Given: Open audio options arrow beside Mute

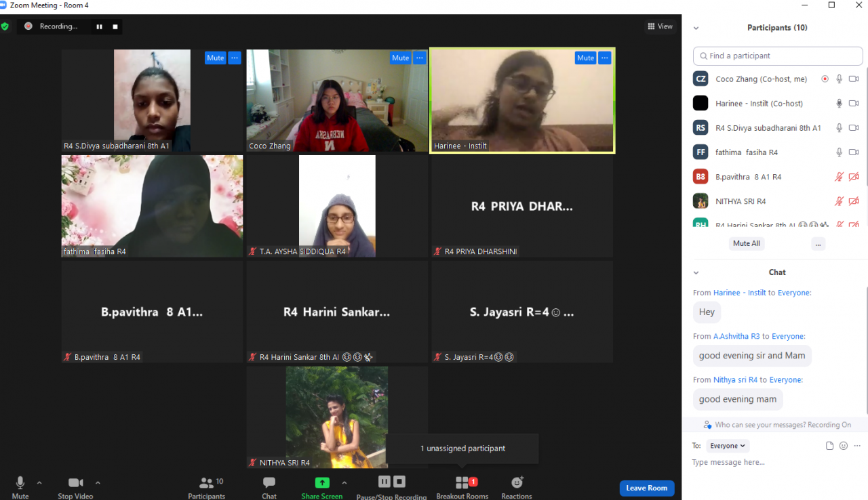Looking at the screenshot, I should 39,483.
